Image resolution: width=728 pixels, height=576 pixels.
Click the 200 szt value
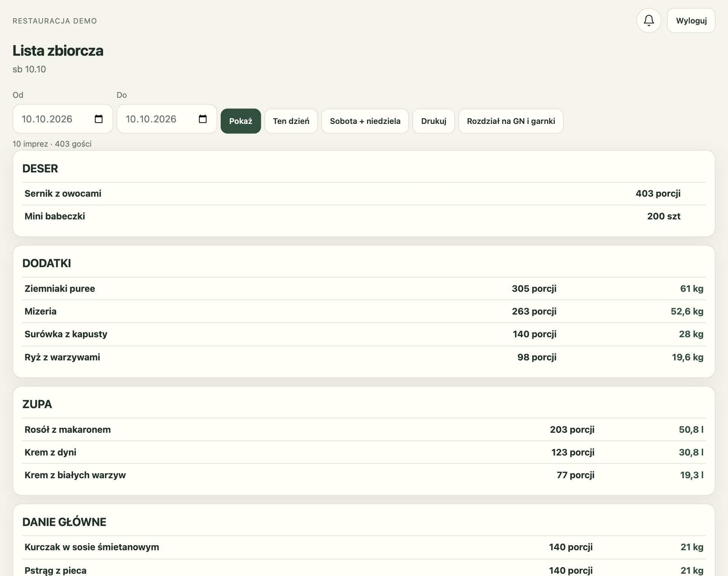[x=664, y=216]
